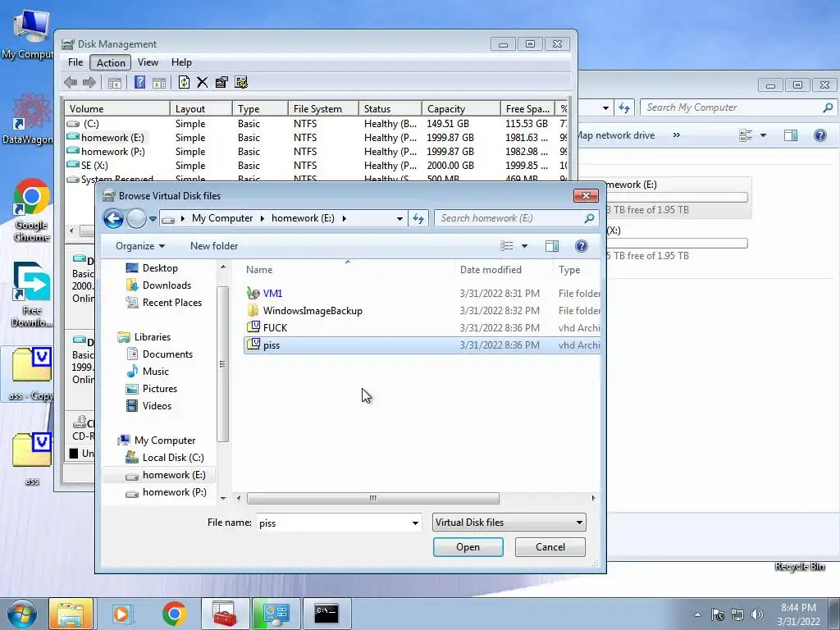Click the arrow after homework (E:) in the address bar
The width and height of the screenshot is (840, 630).
pos(344,218)
